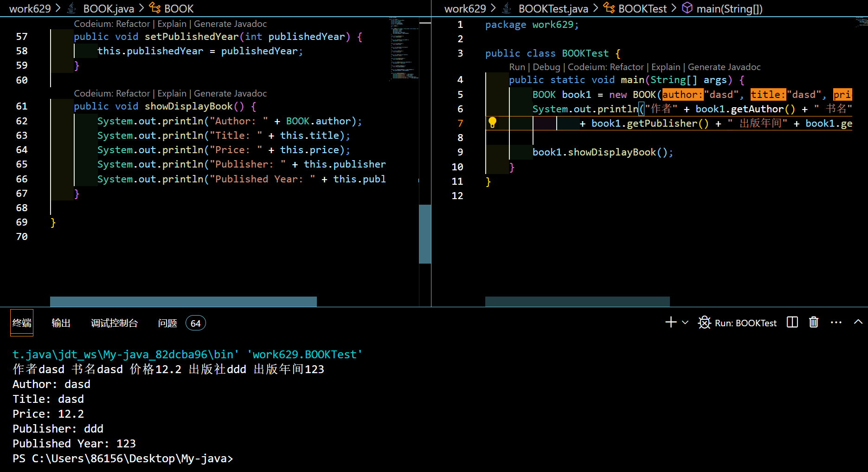Click BOOK.java breadcrumb file name
The image size is (868, 472).
109,8
